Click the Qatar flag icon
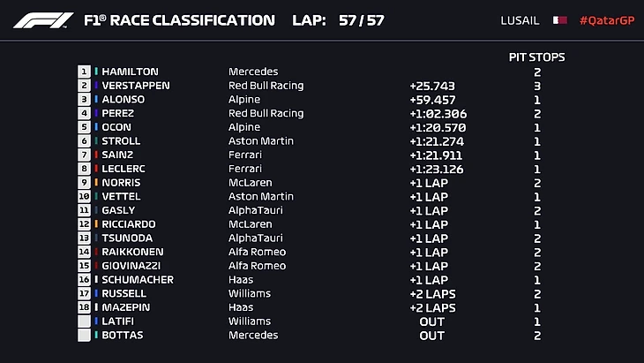Image resolution: width=644 pixels, height=363 pixels. click(559, 20)
